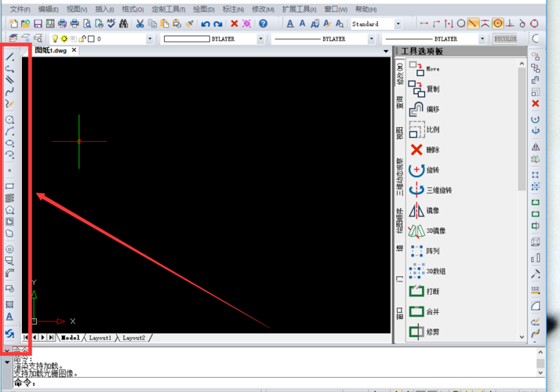Open the Layer manager icon
The image size is (560, 392).
coord(13,38)
